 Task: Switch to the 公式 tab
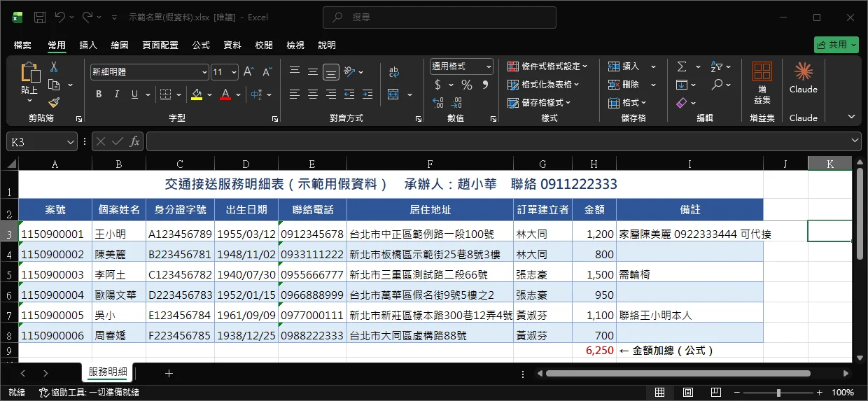point(201,45)
